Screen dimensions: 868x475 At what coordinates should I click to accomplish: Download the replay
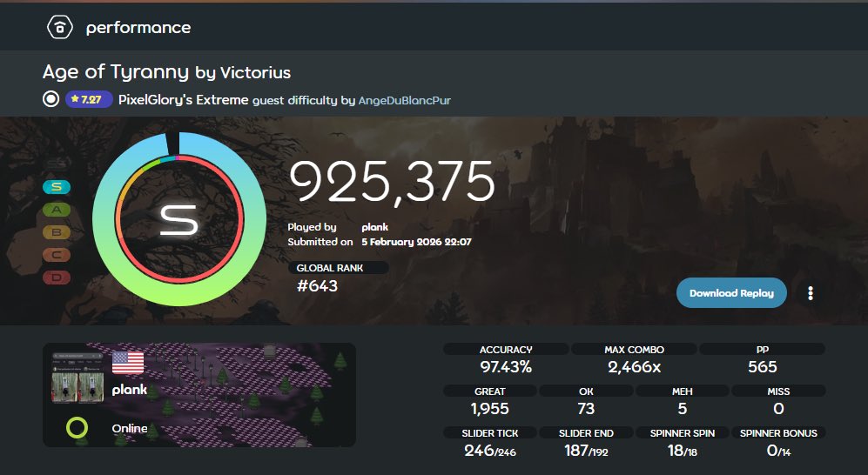pyautogui.click(x=731, y=293)
